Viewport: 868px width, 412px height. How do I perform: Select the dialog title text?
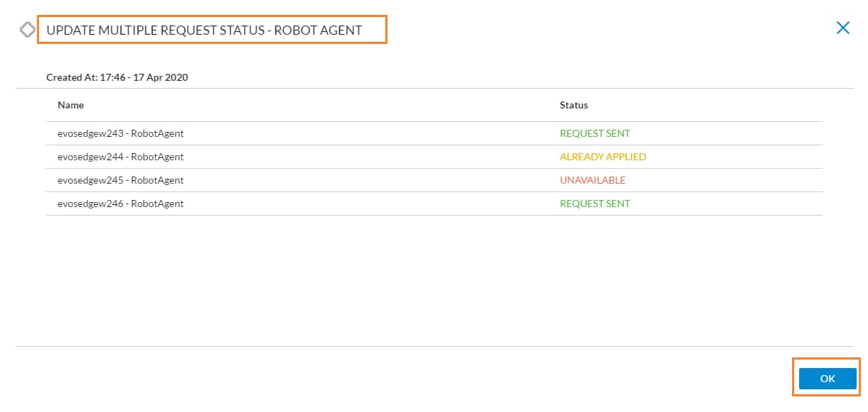(x=204, y=30)
